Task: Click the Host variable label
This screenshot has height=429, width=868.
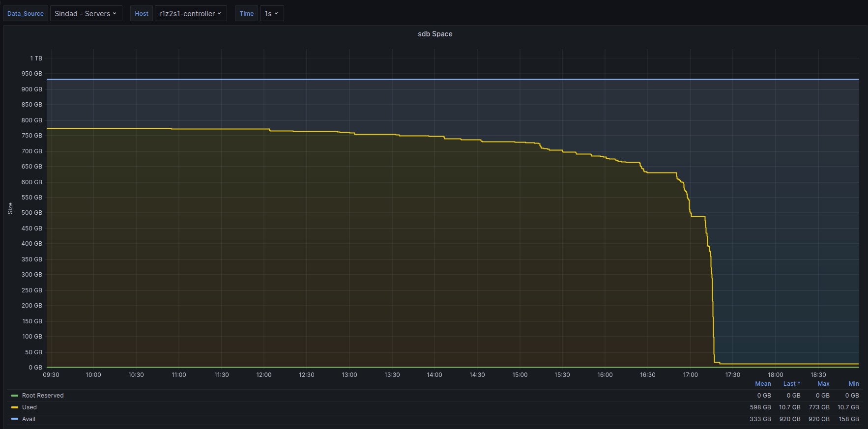Action: pyautogui.click(x=142, y=14)
